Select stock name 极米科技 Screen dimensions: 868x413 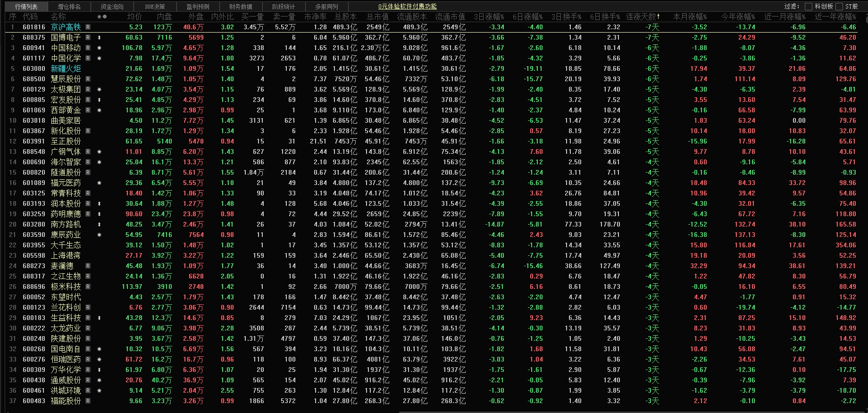pyautogui.click(x=66, y=287)
